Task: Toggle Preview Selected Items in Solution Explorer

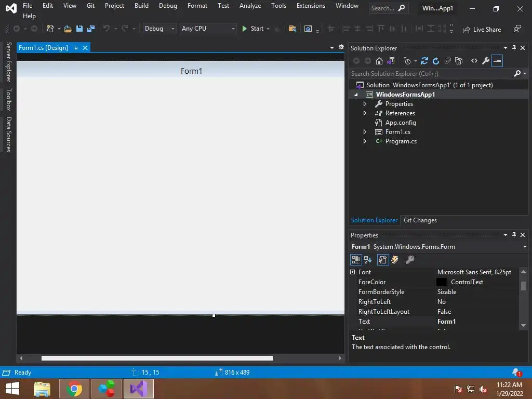Action: click(497, 61)
